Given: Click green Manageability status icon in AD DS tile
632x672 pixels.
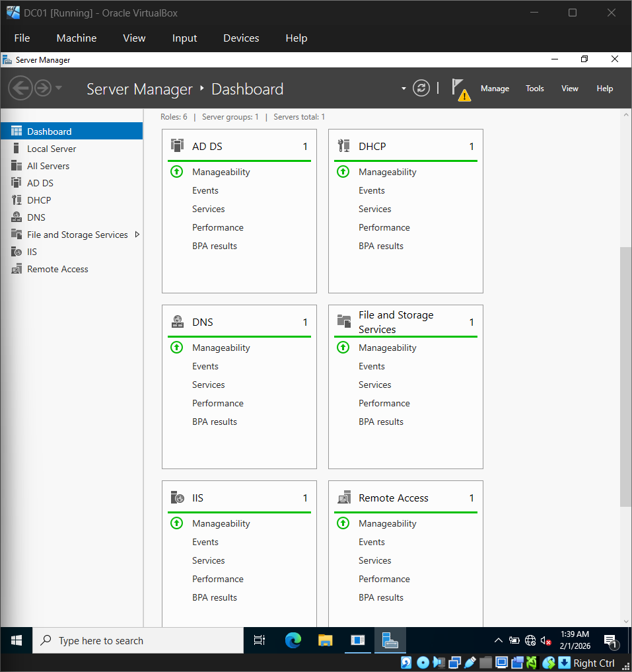Looking at the screenshot, I should (176, 172).
